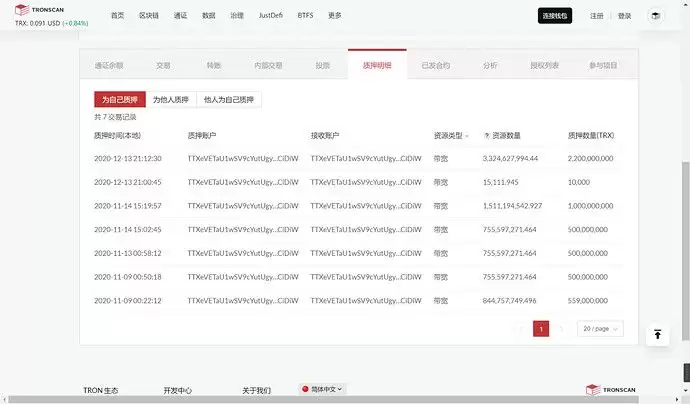Click the 注册 link
The height and width of the screenshot is (404, 690).
(597, 16)
